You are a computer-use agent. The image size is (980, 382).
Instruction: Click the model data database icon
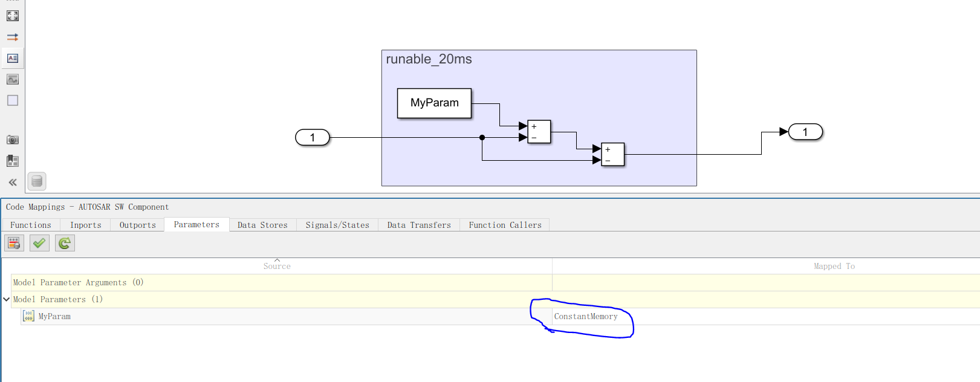point(37,181)
